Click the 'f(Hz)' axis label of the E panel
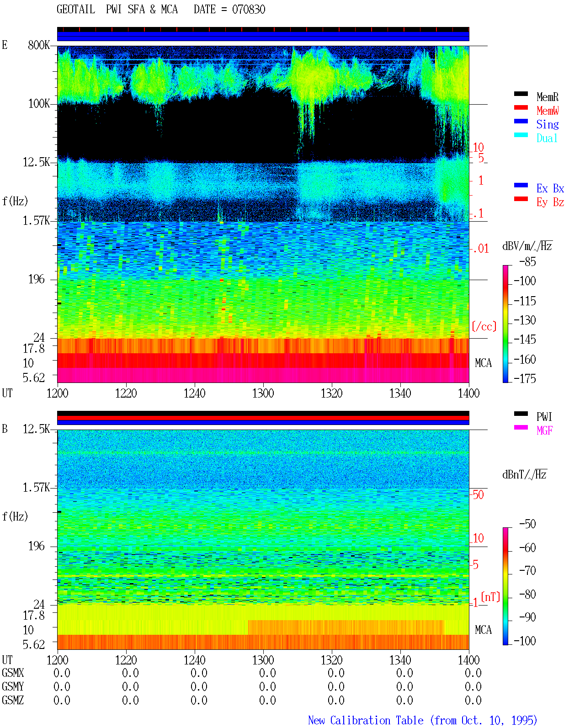 (x=15, y=201)
